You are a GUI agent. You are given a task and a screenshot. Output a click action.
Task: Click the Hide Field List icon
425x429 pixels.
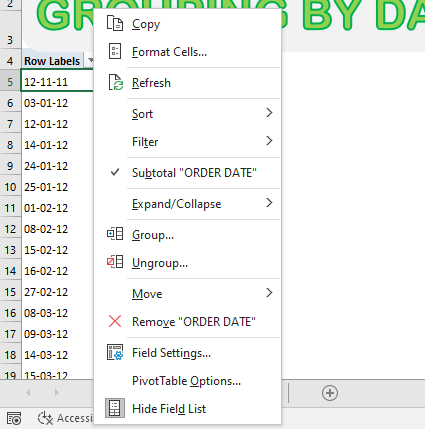[x=115, y=408]
